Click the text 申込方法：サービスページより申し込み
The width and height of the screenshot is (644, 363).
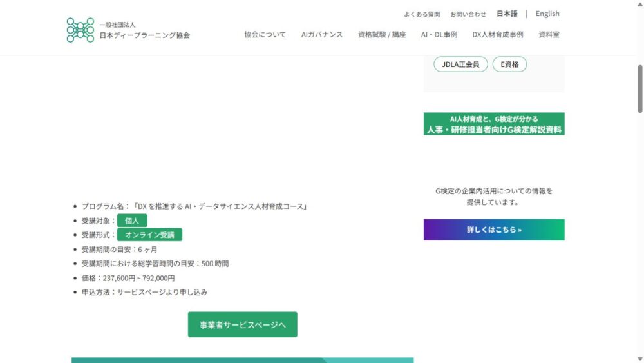tap(144, 292)
